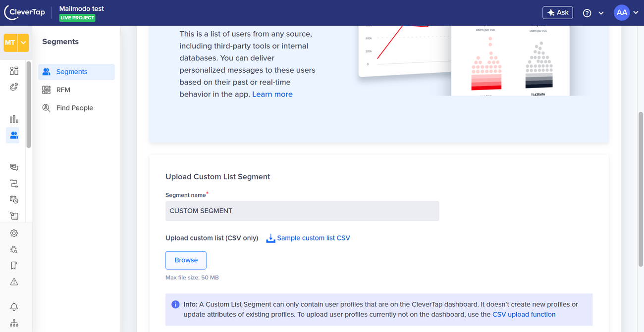Click the Ask AI button
Viewport: 644px width, 332px height.
(557, 13)
